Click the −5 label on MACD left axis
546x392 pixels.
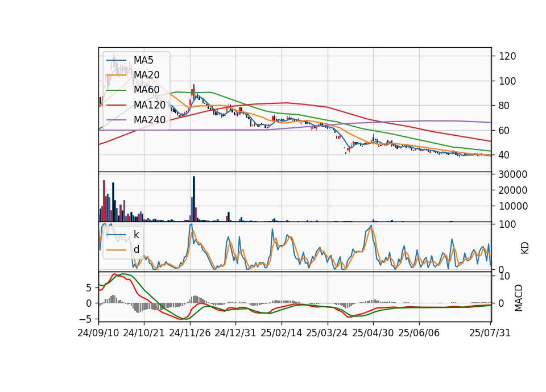(86, 319)
